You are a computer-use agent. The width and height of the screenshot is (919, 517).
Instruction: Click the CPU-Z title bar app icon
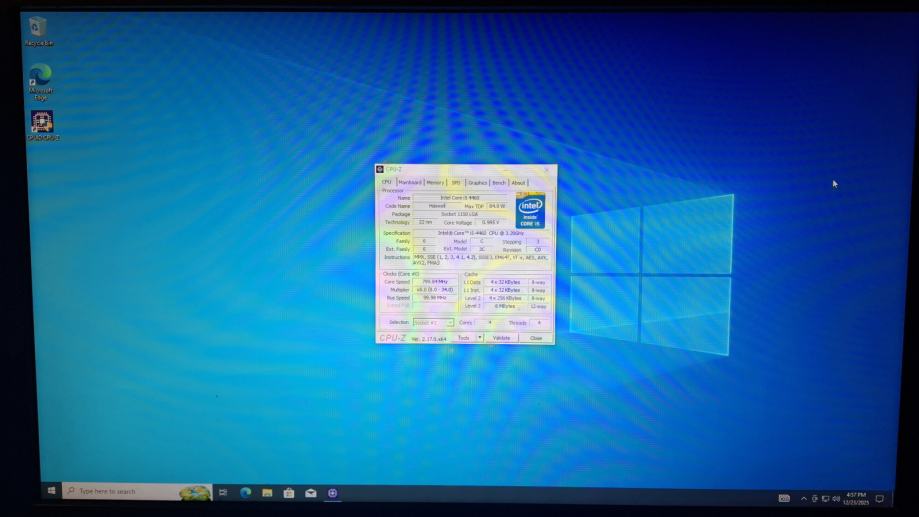[380, 169]
